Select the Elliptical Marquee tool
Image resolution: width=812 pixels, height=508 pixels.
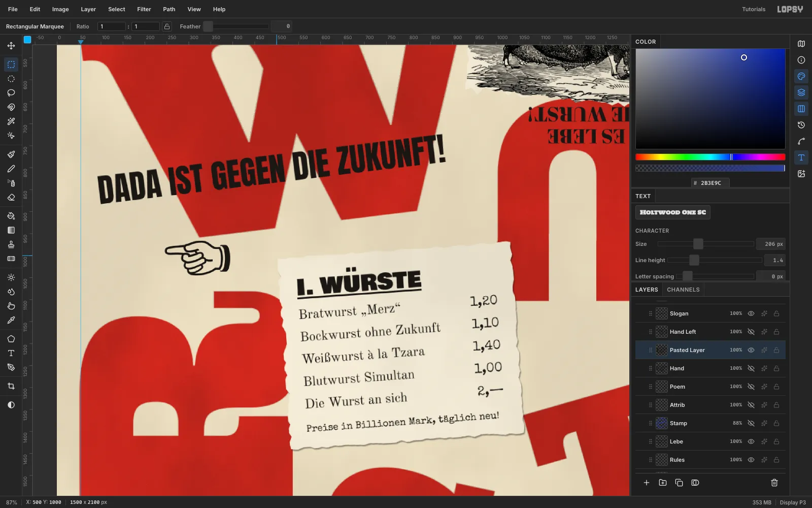tap(11, 79)
